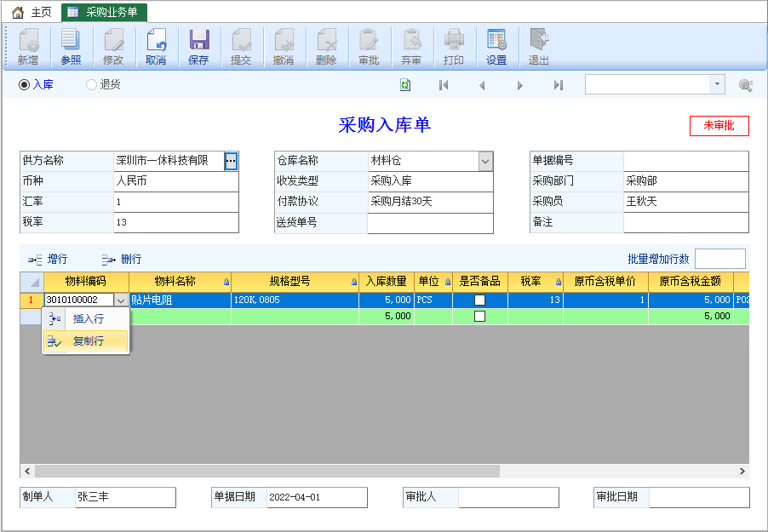Image resolution: width=768 pixels, height=532 pixels.
Task: Select the 退货 radio button
Action: tap(91, 85)
